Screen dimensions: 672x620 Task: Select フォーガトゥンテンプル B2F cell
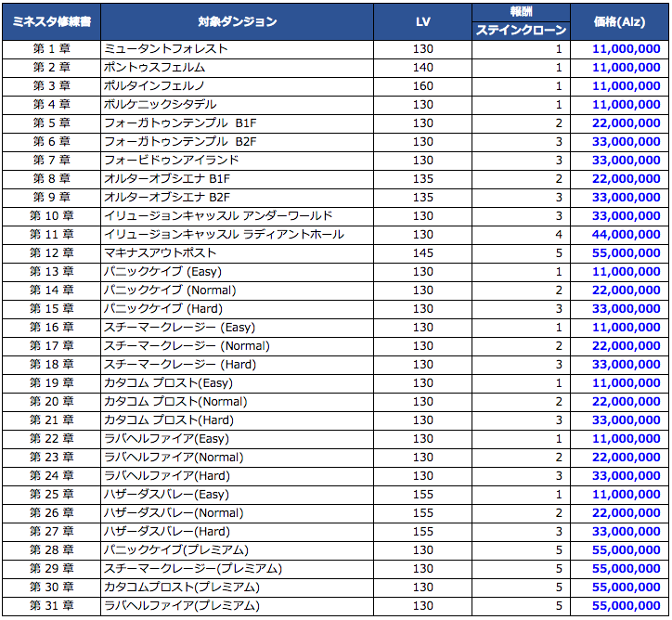coord(237,142)
